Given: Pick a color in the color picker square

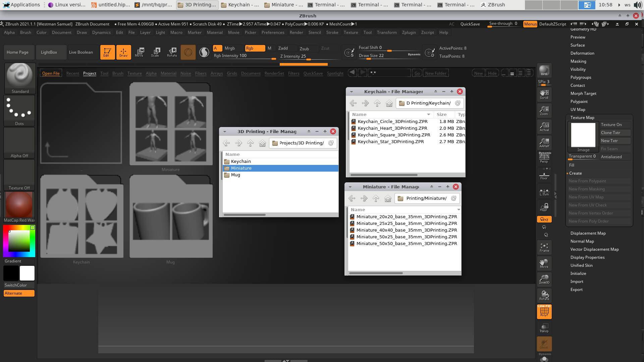Looking at the screenshot, I should click(19, 241).
